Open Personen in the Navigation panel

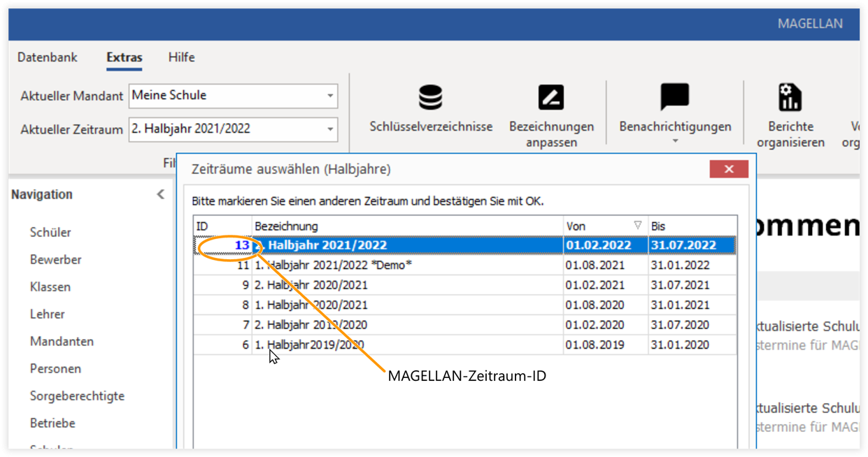(x=56, y=369)
